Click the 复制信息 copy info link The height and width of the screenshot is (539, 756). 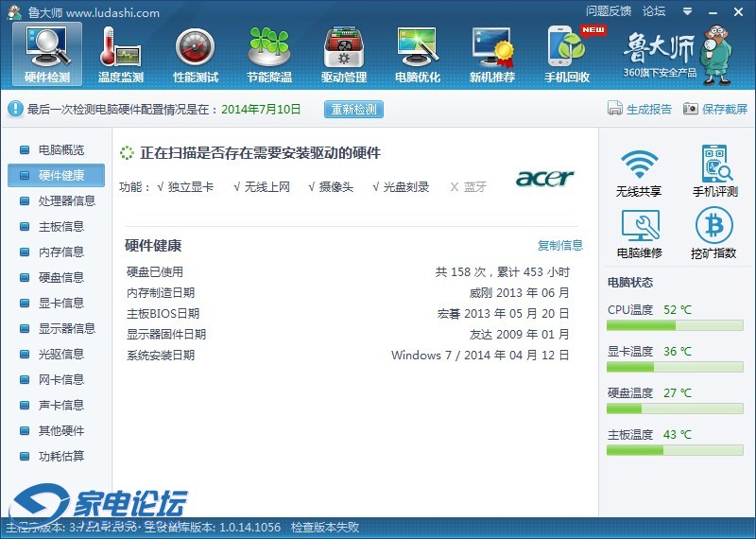tap(560, 245)
